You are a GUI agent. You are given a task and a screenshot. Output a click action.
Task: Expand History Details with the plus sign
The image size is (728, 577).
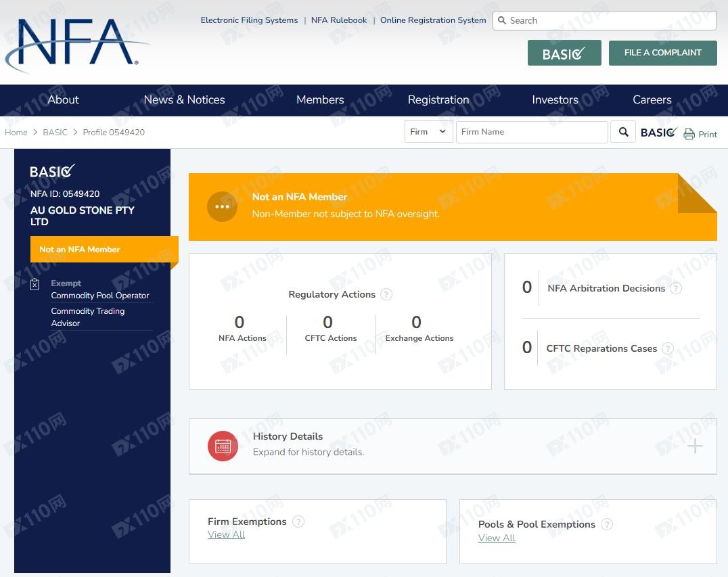(695, 446)
